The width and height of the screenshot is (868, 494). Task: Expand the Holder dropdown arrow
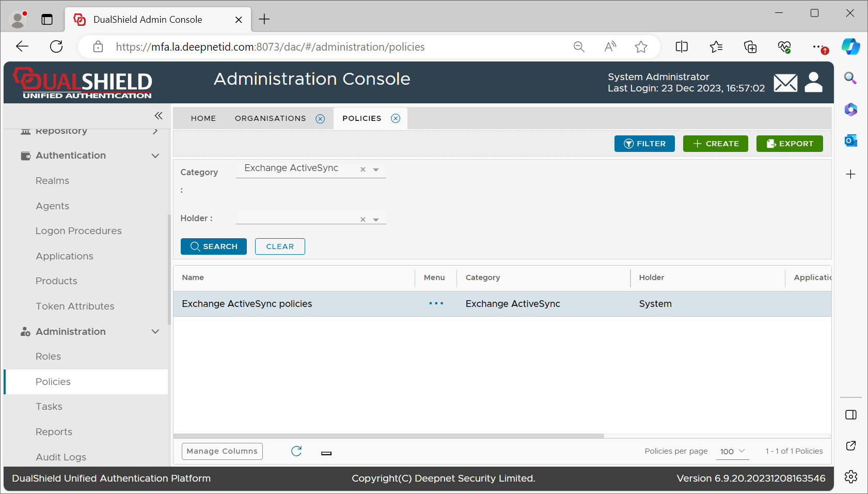(376, 220)
